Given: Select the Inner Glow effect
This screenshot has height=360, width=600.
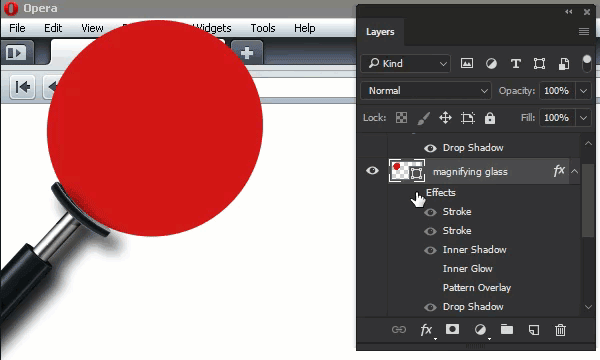Looking at the screenshot, I should (468, 269).
